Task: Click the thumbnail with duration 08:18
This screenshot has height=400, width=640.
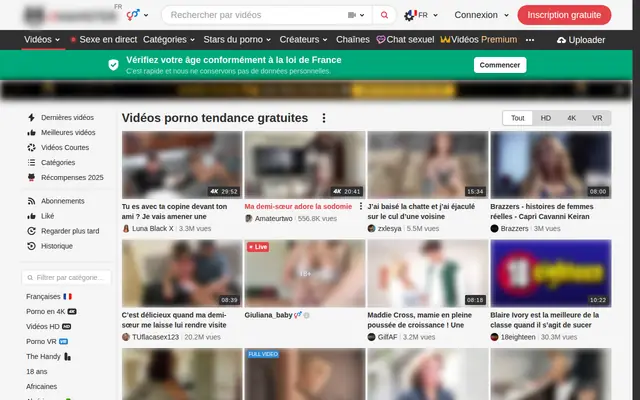Action: (x=428, y=273)
